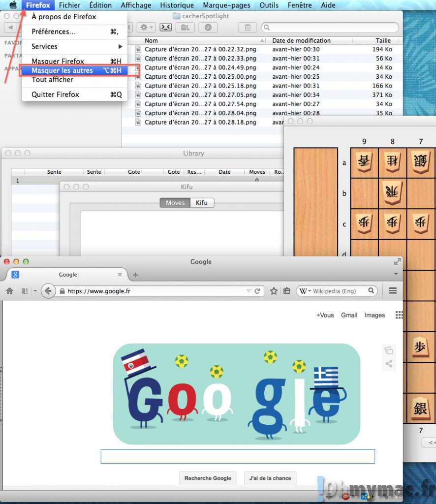Screen dimensions: 436x504
Task: Choose Tout afficher menu item
Action: (74, 80)
